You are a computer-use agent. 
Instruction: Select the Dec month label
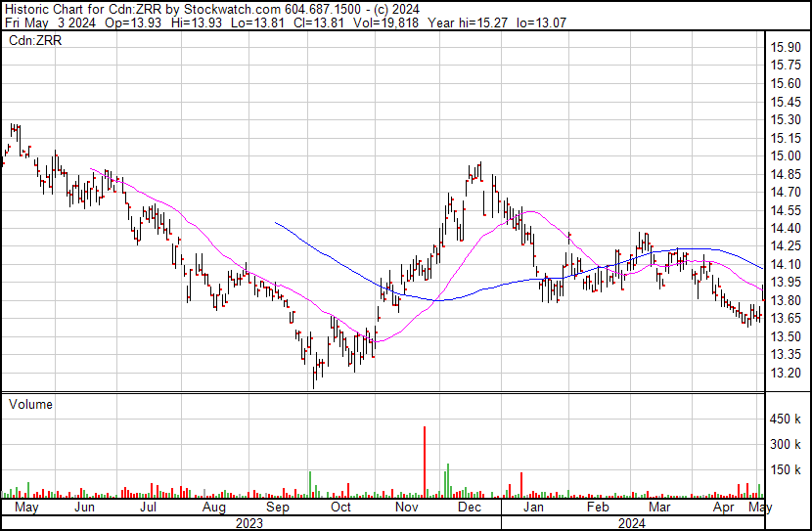coord(470,508)
